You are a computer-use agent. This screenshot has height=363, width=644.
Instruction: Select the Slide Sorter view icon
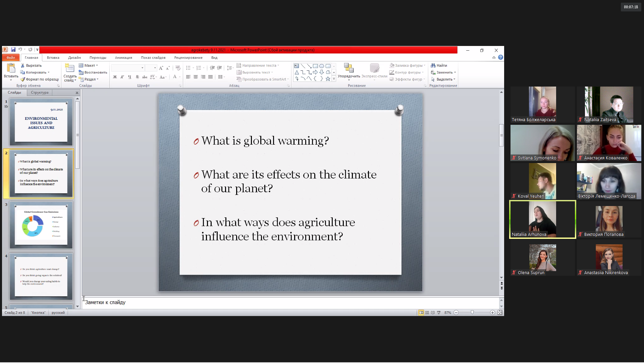[x=427, y=313]
